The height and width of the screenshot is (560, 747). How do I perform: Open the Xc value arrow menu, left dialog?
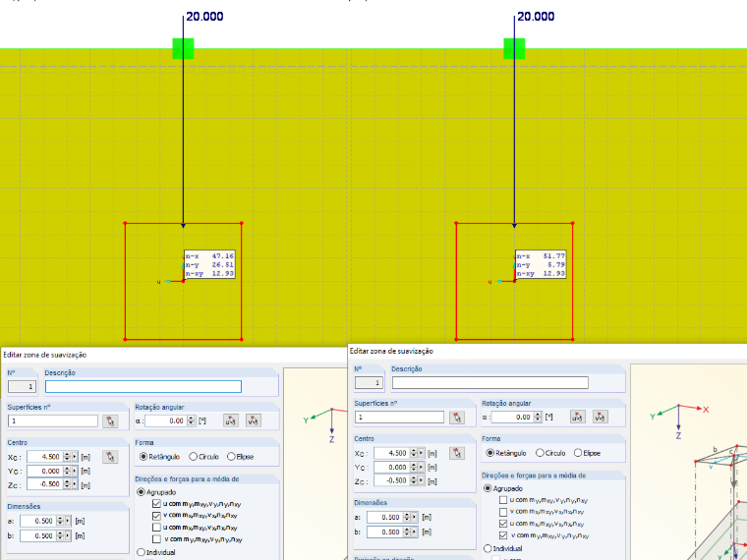pos(75,457)
